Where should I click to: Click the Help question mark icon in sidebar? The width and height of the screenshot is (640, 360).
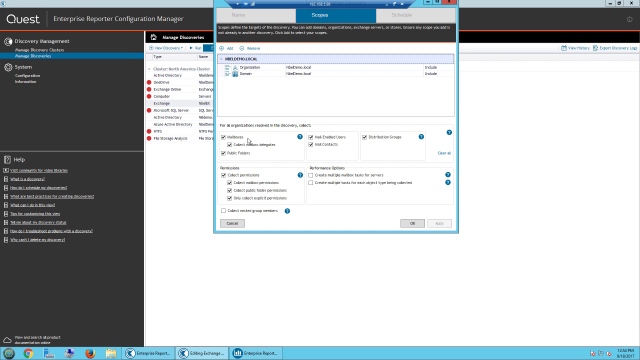(x=7, y=160)
